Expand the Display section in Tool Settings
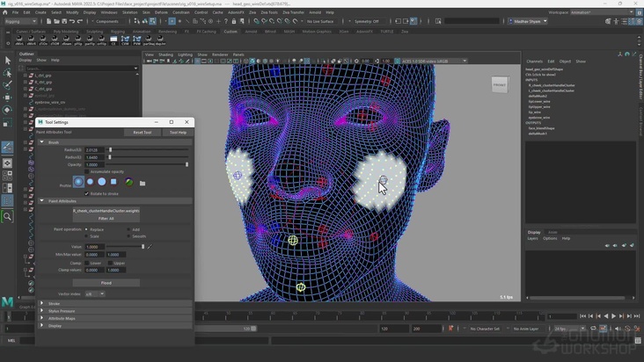 [x=42, y=325]
